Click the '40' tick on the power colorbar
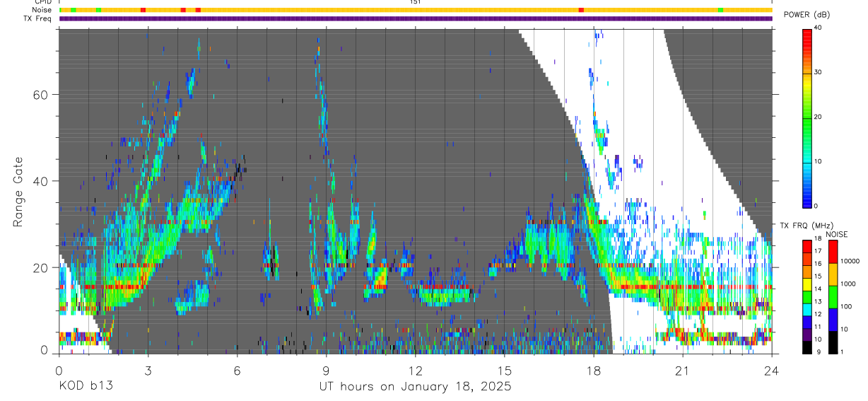This screenshot has height=401, width=868. pos(819,28)
